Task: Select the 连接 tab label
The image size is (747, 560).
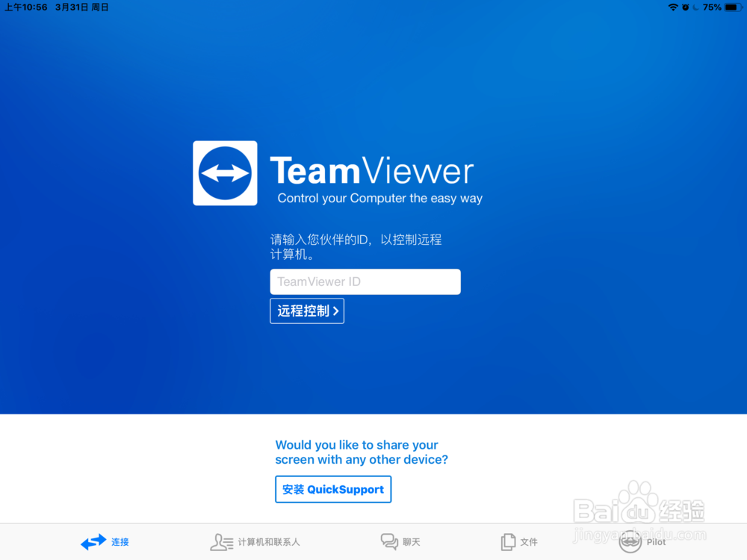Action: coord(120,542)
